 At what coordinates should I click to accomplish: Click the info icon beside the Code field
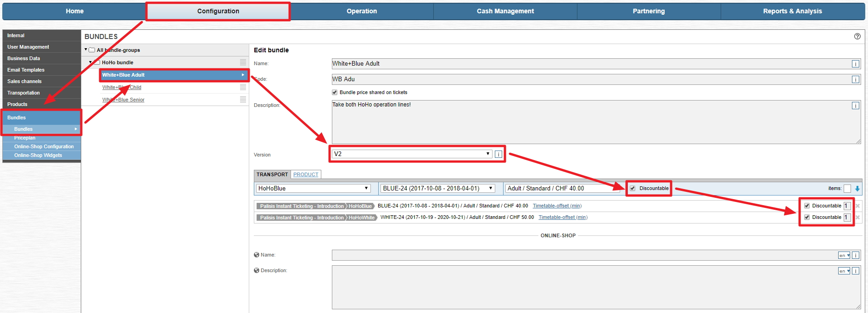(x=856, y=79)
